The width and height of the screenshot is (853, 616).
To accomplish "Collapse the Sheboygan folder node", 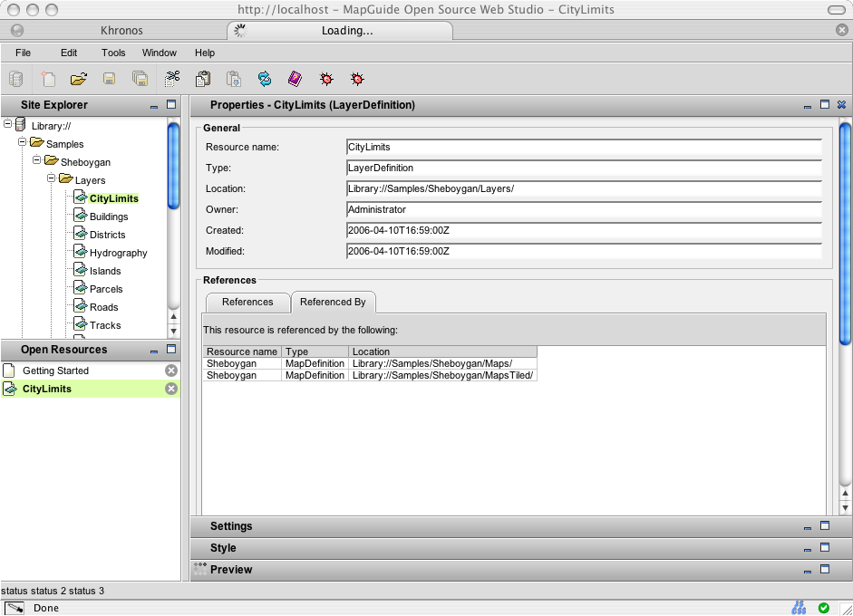I will point(37,161).
